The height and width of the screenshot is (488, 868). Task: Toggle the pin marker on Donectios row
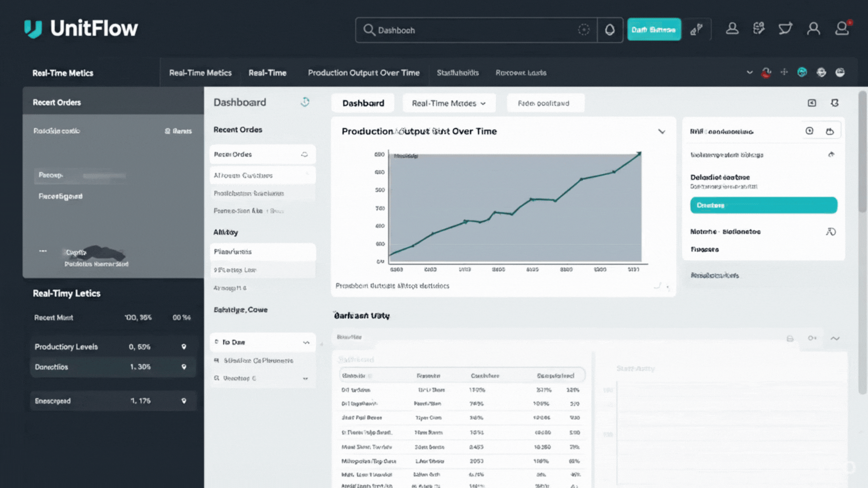point(184,366)
